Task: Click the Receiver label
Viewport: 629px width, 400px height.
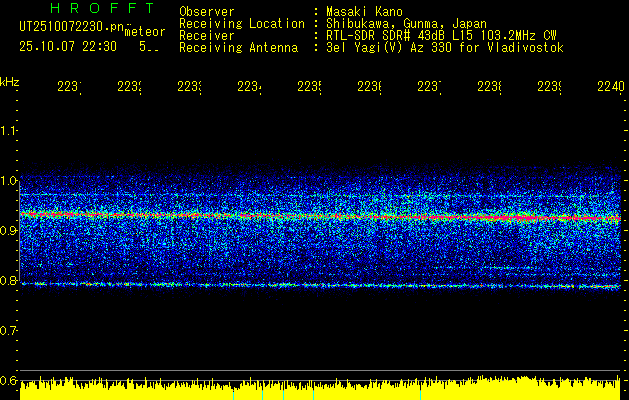Action: point(207,36)
